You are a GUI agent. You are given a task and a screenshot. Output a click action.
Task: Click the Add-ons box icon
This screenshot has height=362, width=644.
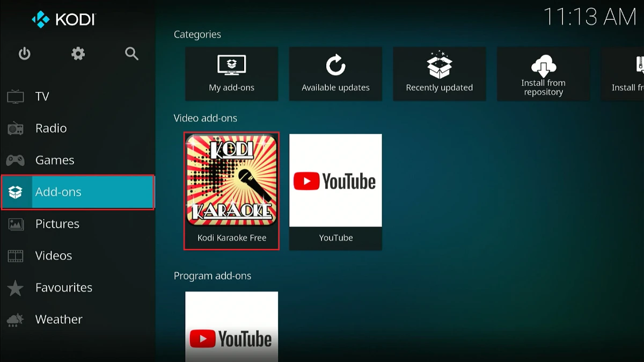click(16, 192)
